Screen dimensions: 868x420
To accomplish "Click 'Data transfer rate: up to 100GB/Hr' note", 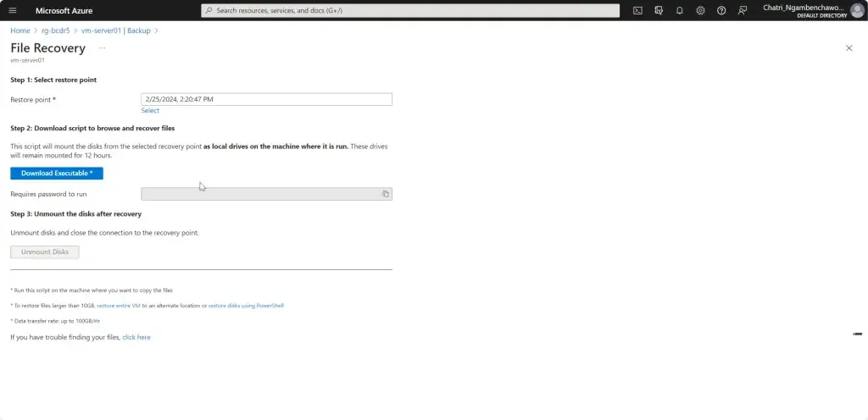I will click(x=55, y=321).
